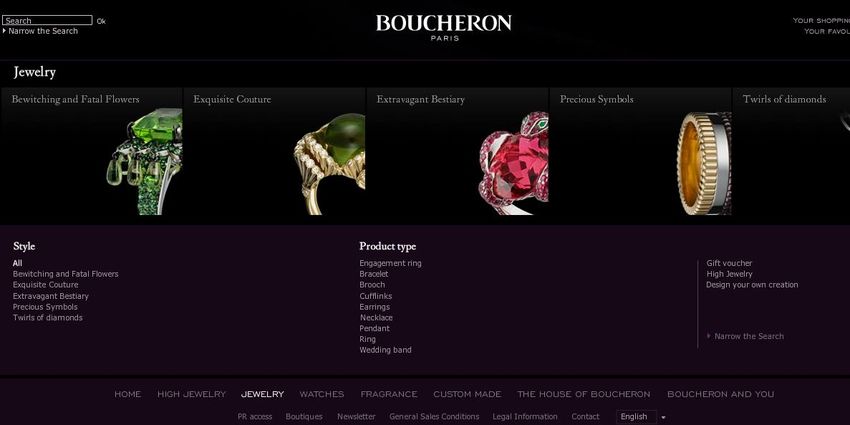Open the Gift voucher link
Image resolution: width=850 pixels, height=425 pixels.
pos(729,263)
